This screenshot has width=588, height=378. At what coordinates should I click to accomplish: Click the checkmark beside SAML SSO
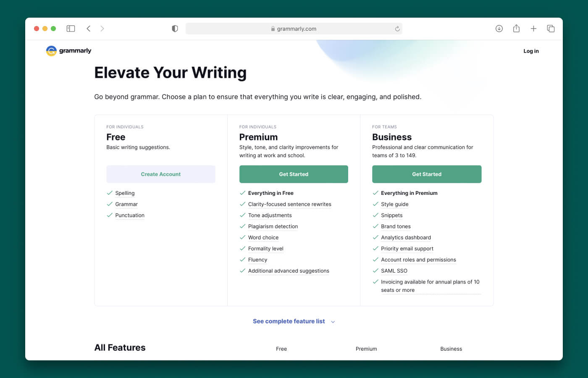(375, 271)
